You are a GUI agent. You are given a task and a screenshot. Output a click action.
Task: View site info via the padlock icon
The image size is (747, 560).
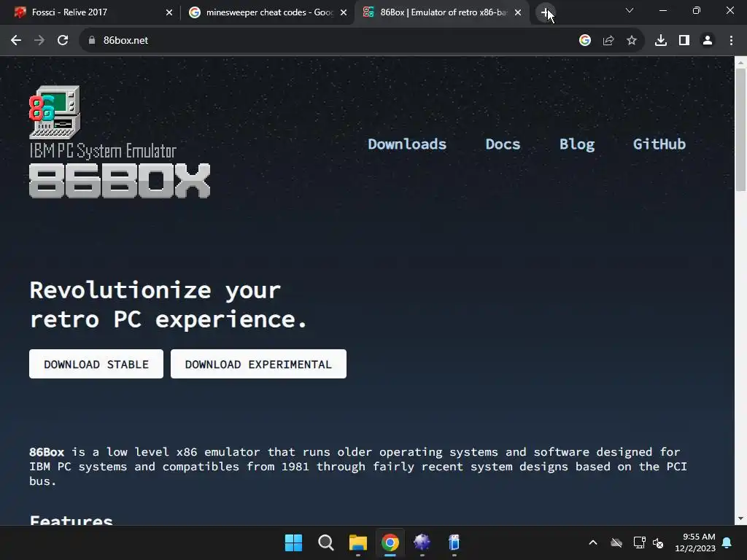pos(92,41)
